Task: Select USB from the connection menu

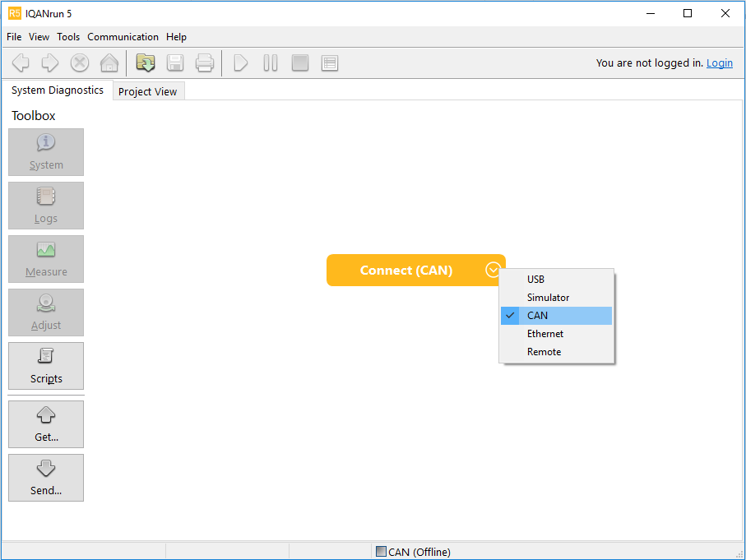Action: point(556,280)
